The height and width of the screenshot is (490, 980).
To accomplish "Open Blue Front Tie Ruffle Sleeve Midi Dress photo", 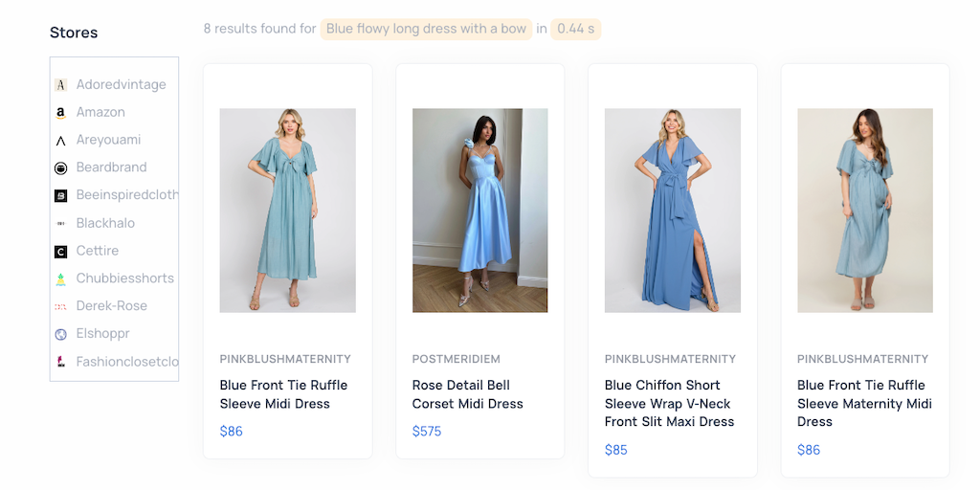I will click(287, 211).
